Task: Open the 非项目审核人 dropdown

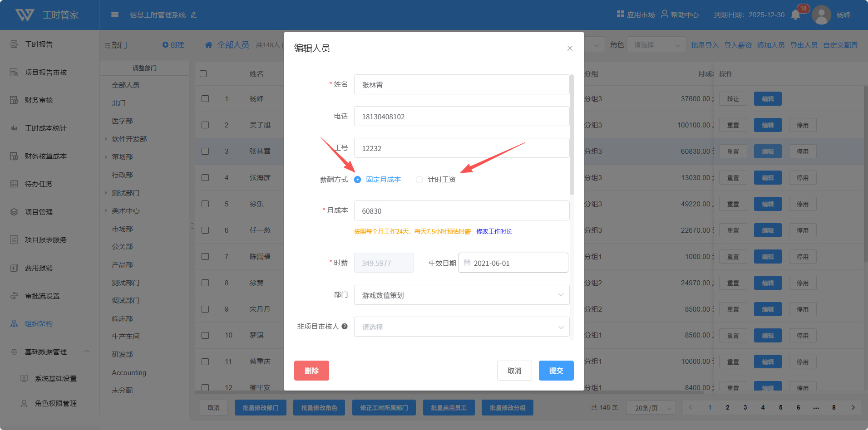Action: 461,327
